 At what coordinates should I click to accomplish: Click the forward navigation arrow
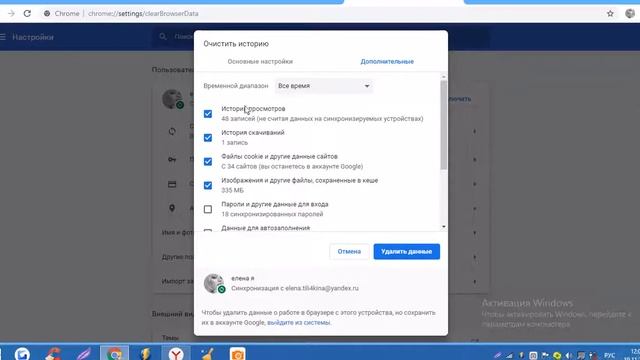[11, 13]
